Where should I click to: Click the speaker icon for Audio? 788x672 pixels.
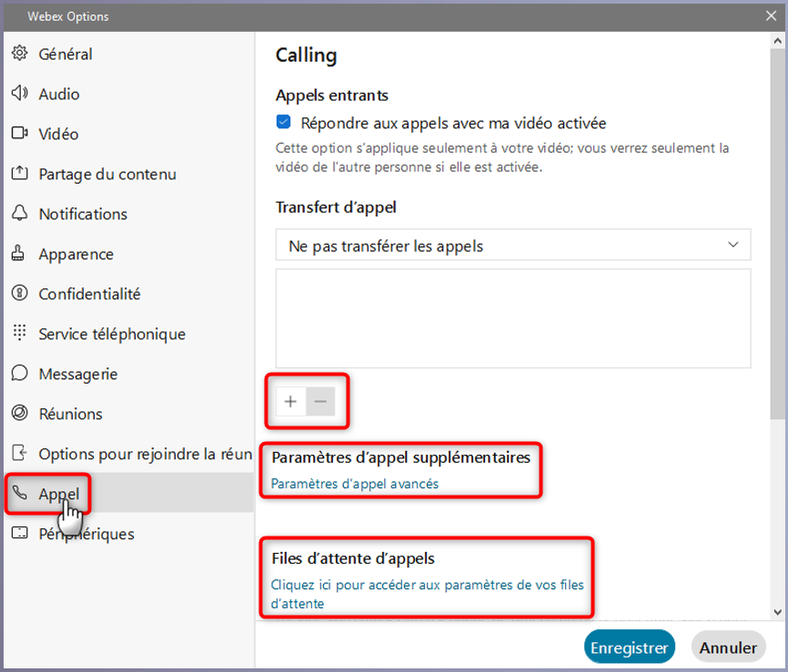(20, 94)
